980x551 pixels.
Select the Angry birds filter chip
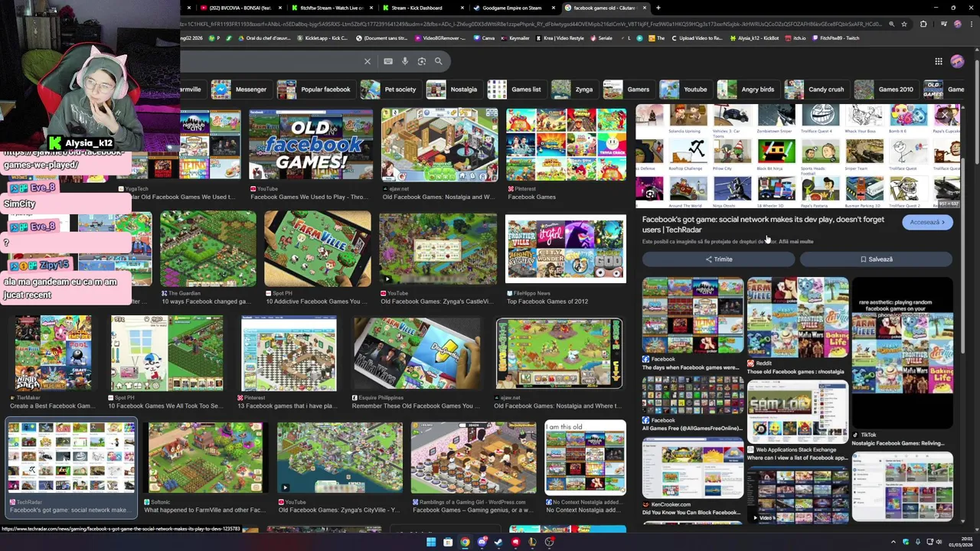click(x=747, y=90)
